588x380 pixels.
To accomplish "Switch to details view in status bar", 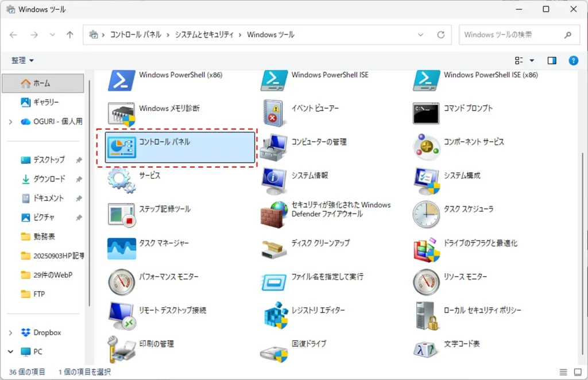I will (x=563, y=372).
